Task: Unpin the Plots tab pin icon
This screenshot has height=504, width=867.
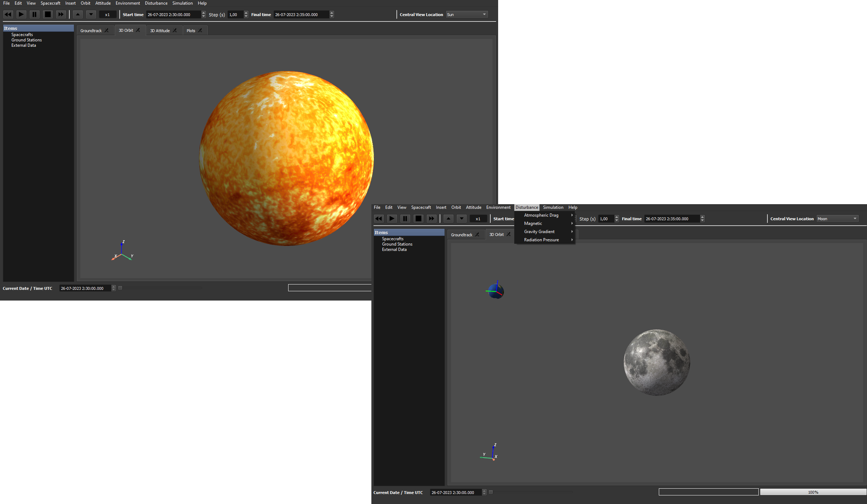Action: click(200, 31)
